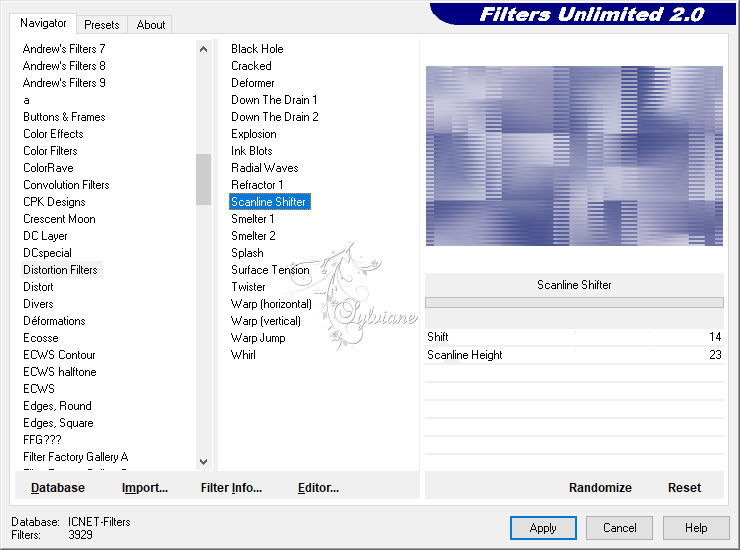Screen dimensions: 740x550
Task: Select ECWS halftone category
Action: point(60,372)
